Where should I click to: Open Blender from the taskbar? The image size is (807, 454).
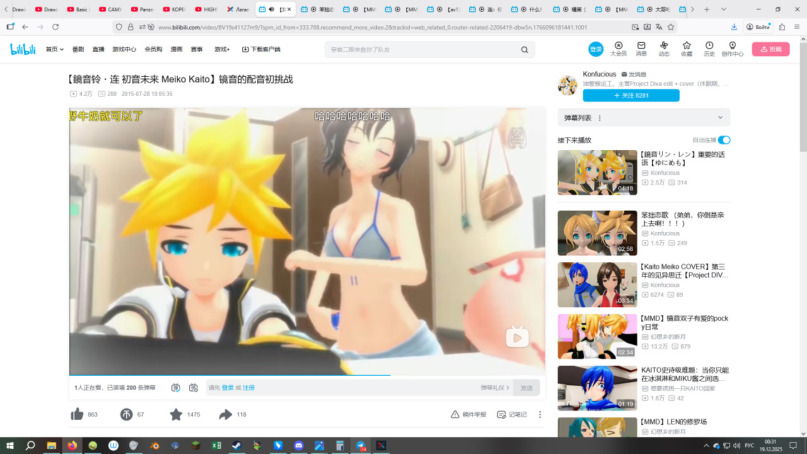tap(154, 445)
